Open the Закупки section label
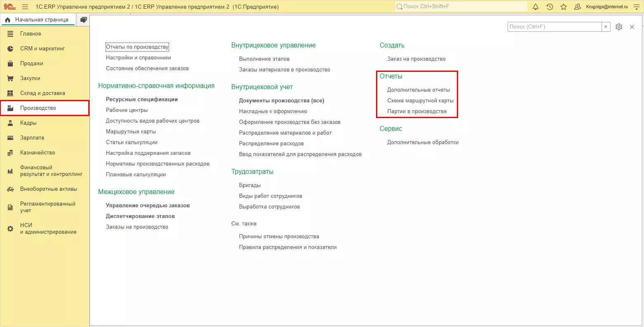The height and width of the screenshot is (327, 644). coord(30,78)
